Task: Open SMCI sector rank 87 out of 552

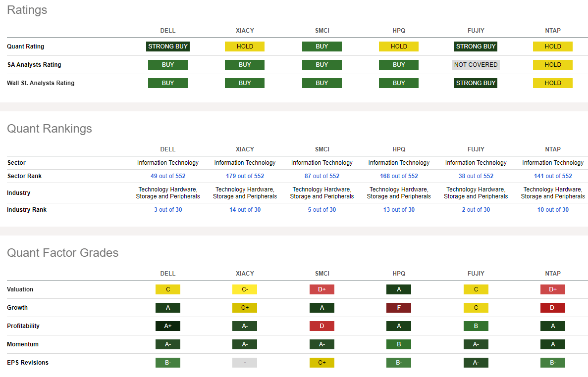Action: pyautogui.click(x=322, y=176)
